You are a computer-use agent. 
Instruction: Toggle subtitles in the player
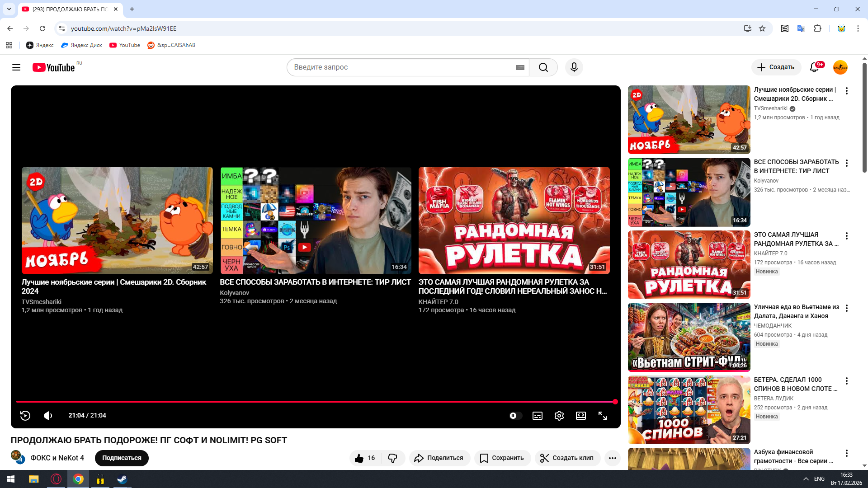coord(538,416)
